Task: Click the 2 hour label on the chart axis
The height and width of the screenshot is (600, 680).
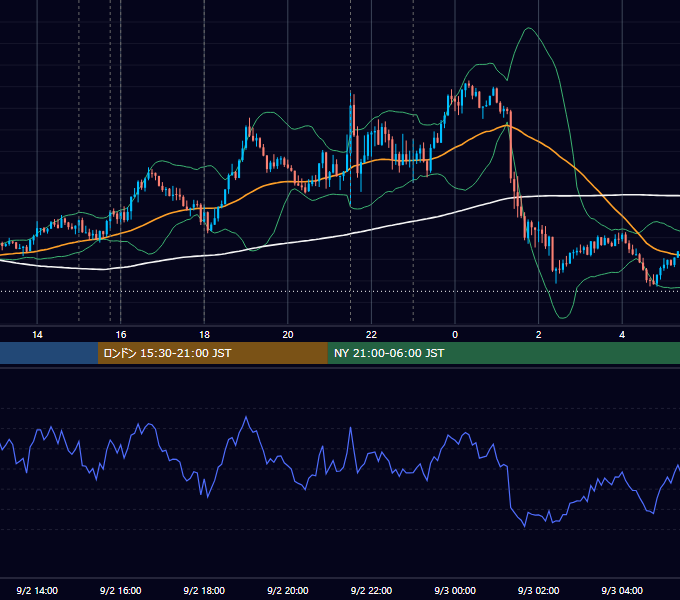Action: click(x=539, y=335)
